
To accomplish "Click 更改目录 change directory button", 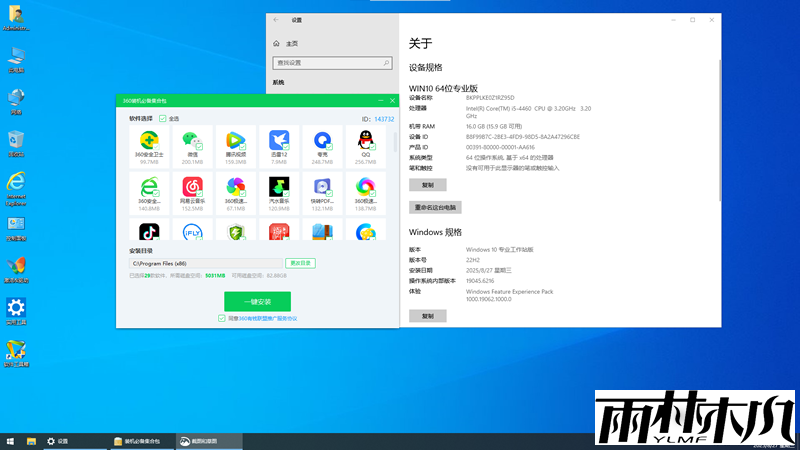I will click(x=300, y=263).
